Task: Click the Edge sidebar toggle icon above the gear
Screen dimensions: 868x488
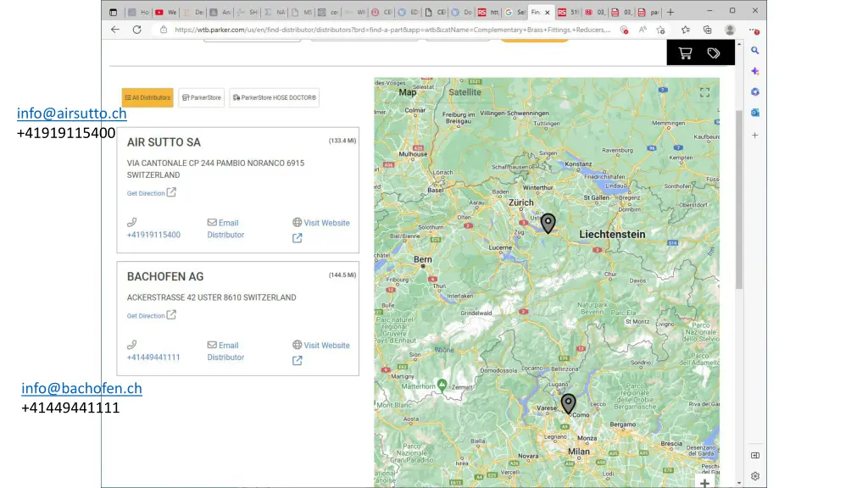Action: tap(755, 455)
